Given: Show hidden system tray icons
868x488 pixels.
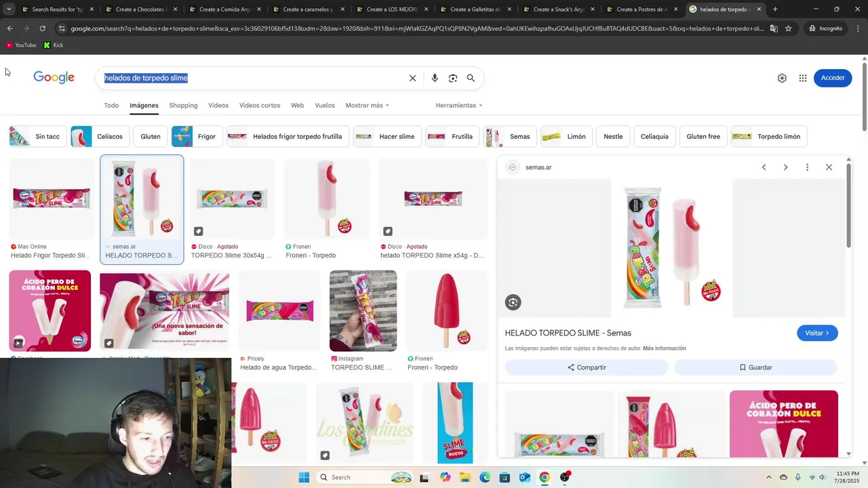Looking at the screenshot, I should 768,477.
